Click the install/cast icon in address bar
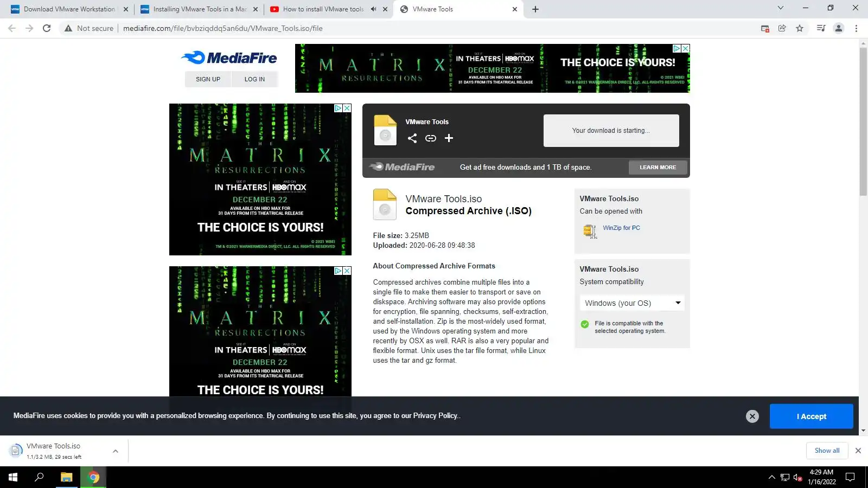Viewport: 868px width, 488px height. [765, 28]
